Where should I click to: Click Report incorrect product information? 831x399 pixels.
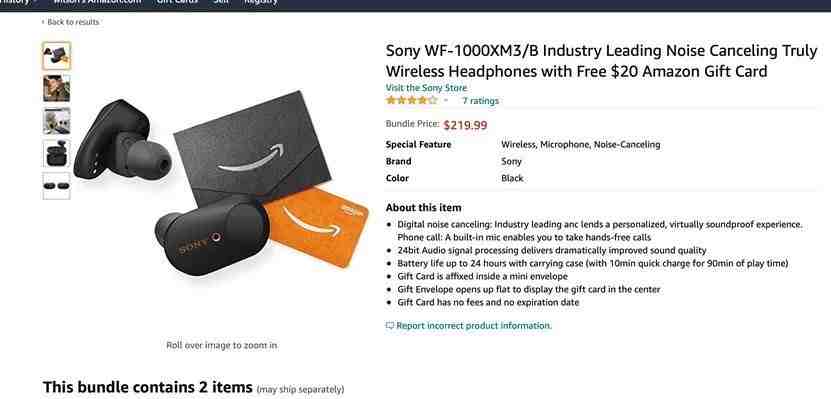pos(474,326)
